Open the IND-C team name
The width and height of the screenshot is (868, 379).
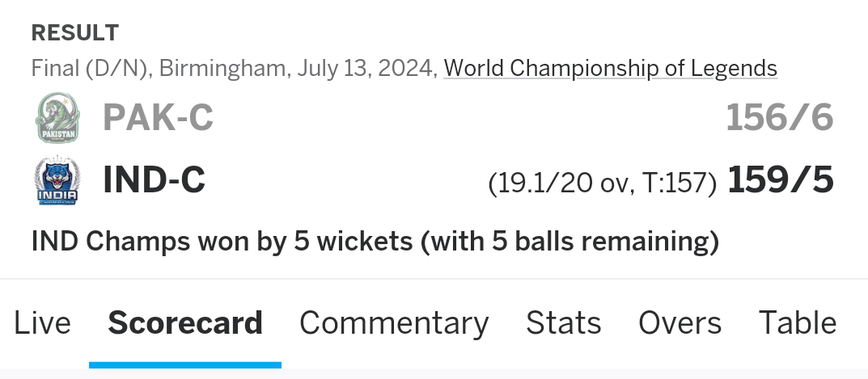[x=154, y=180]
